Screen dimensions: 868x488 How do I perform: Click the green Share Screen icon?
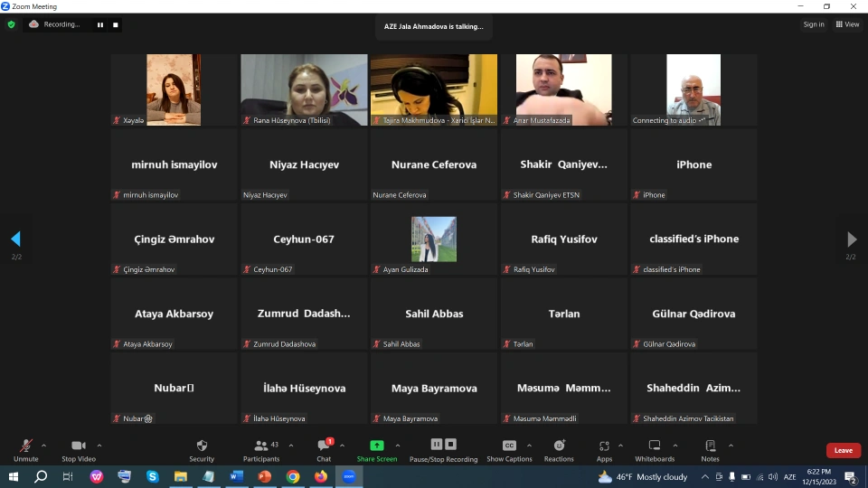pos(376,446)
